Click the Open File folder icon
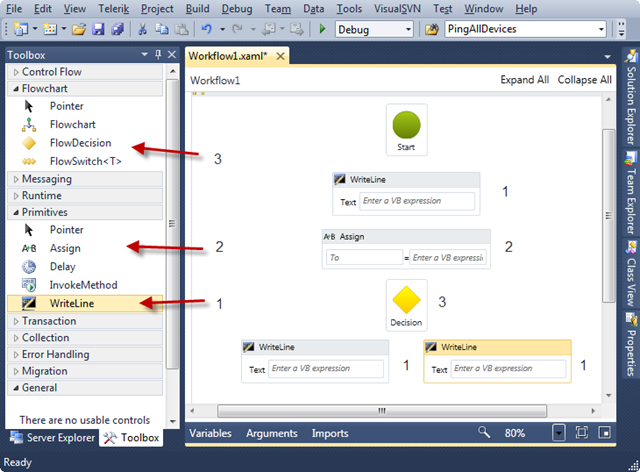This screenshot has height=472, width=640. click(x=79, y=29)
